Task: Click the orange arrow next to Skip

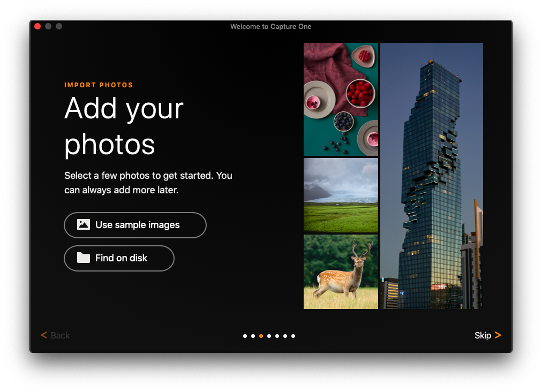Action: [x=498, y=335]
